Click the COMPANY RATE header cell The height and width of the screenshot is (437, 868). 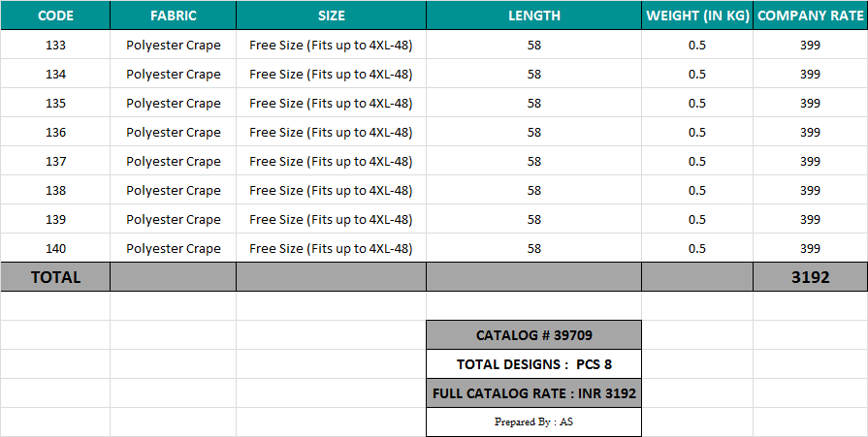810,16
